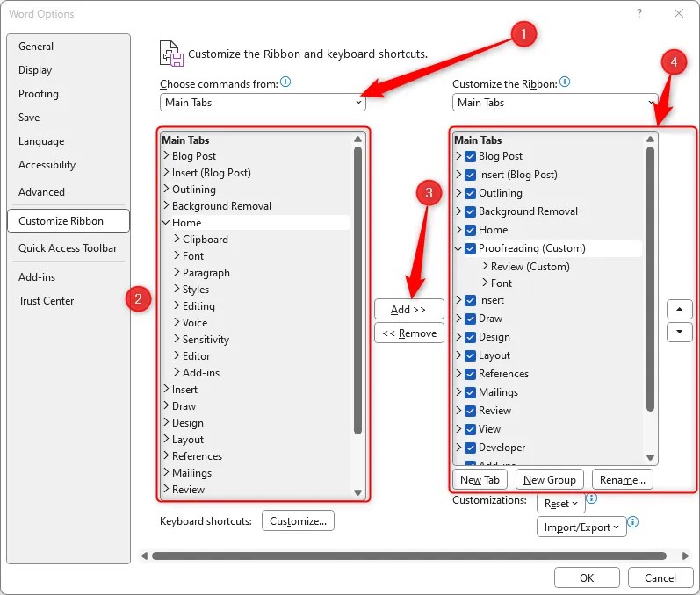Click right list scroll-up arrow

tap(650, 140)
